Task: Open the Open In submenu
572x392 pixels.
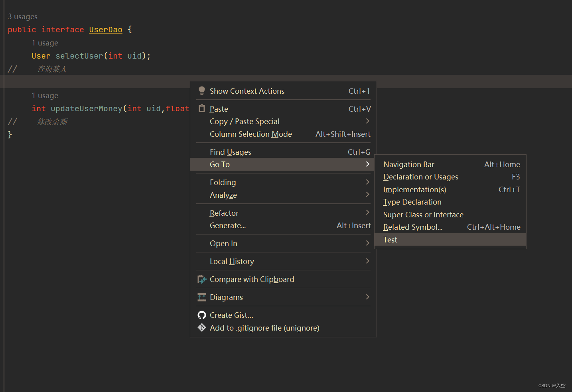Action: [x=283, y=243]
